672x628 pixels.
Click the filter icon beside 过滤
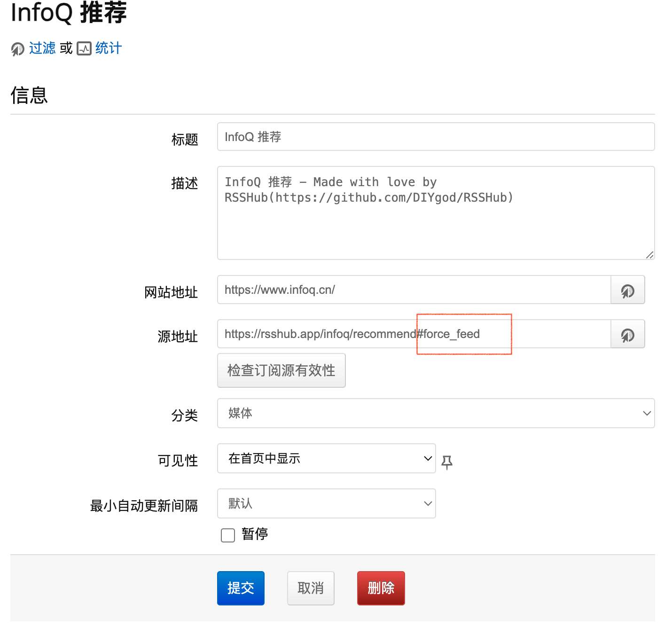point(18,49)
